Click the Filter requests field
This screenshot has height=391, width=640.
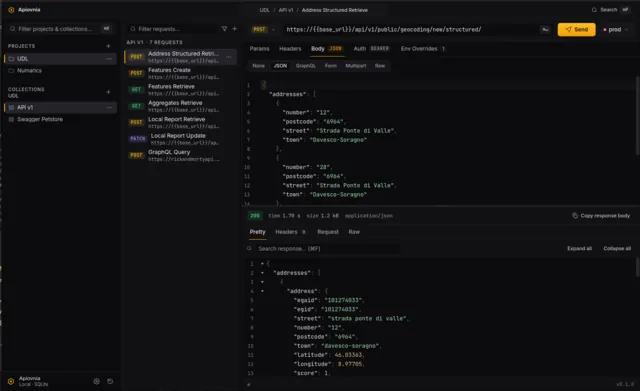tap(173, 29)
